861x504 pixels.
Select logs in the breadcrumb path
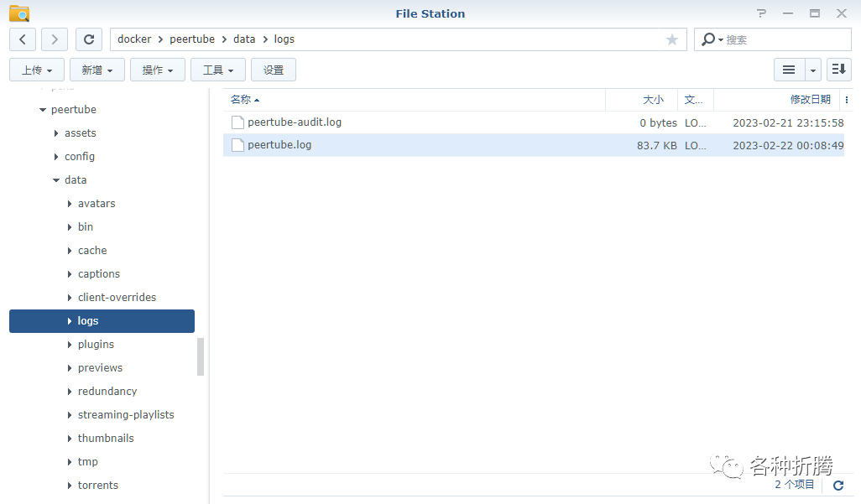click(284, 39)
